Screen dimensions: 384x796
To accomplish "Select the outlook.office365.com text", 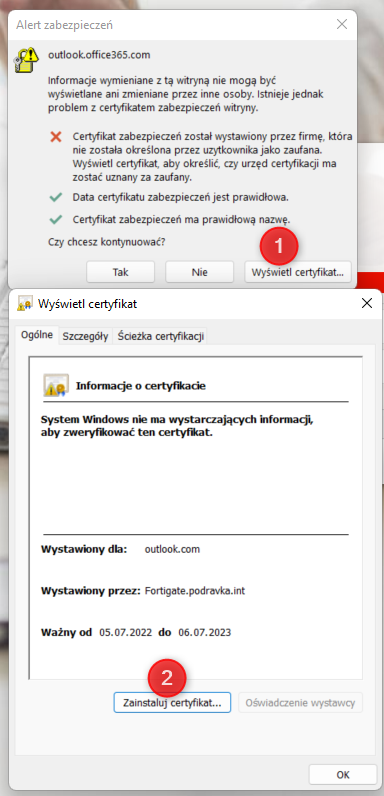I will [x=99, y=54].
